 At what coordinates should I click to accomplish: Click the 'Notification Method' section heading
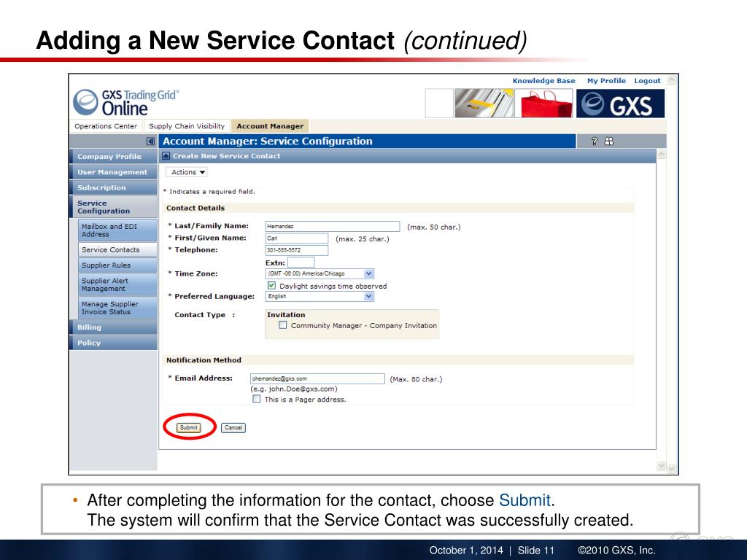pos(204,360)
